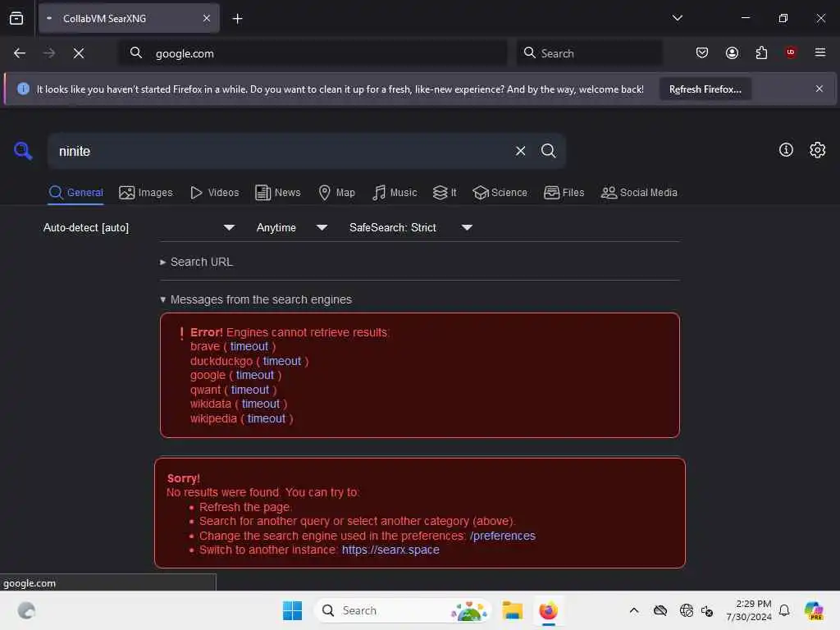Screen dimensions: 840x630
Task: Open the widgets icon on the taskbar
Action: tap(26, 610)
